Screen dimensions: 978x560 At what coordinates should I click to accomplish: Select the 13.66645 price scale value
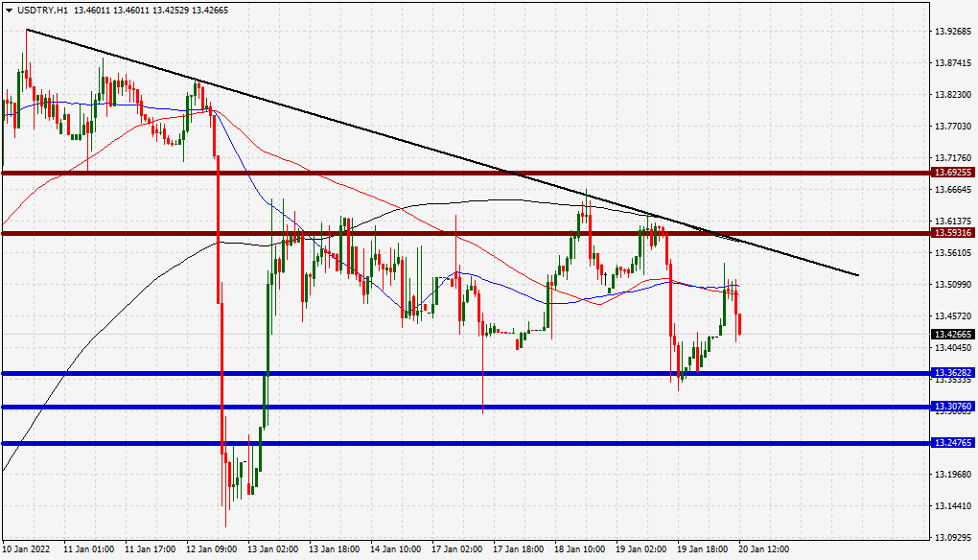[x=952, y=190]
